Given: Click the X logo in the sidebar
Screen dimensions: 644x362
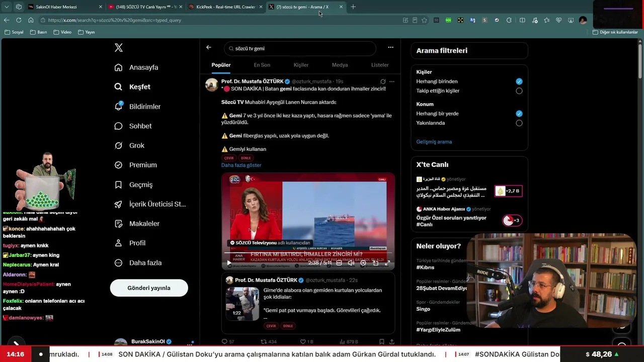Looking at the screenshot, I should (119, 48).
